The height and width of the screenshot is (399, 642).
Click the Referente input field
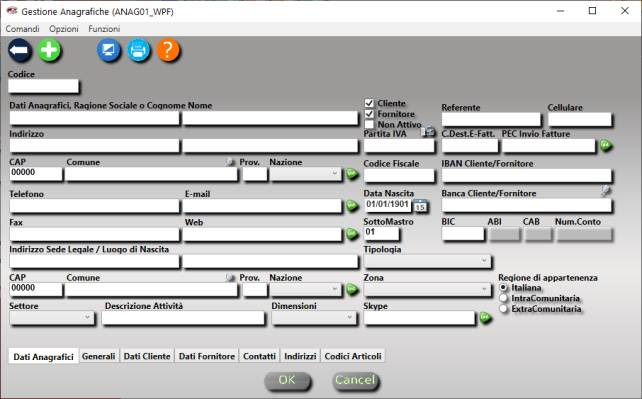pos(491,119)
